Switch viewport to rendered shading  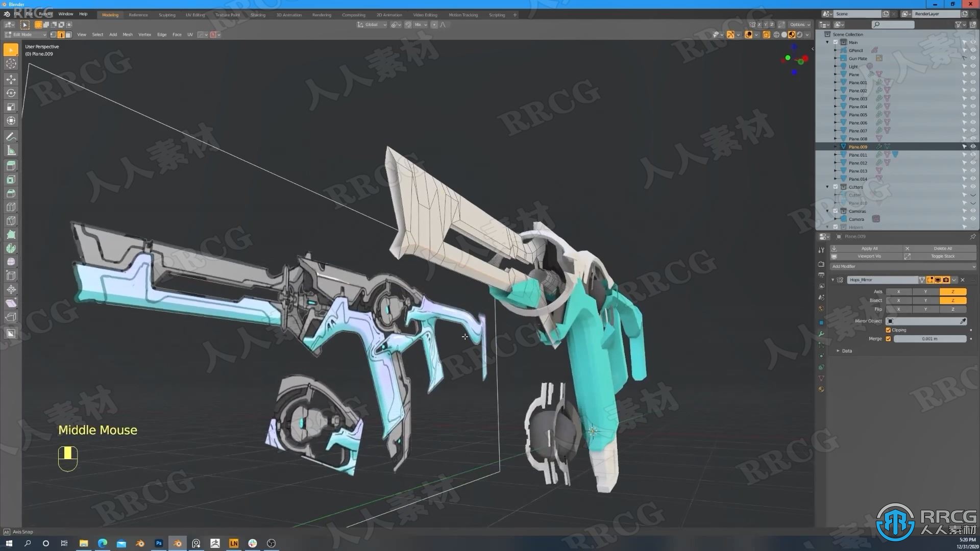click(x=799, y=35)
